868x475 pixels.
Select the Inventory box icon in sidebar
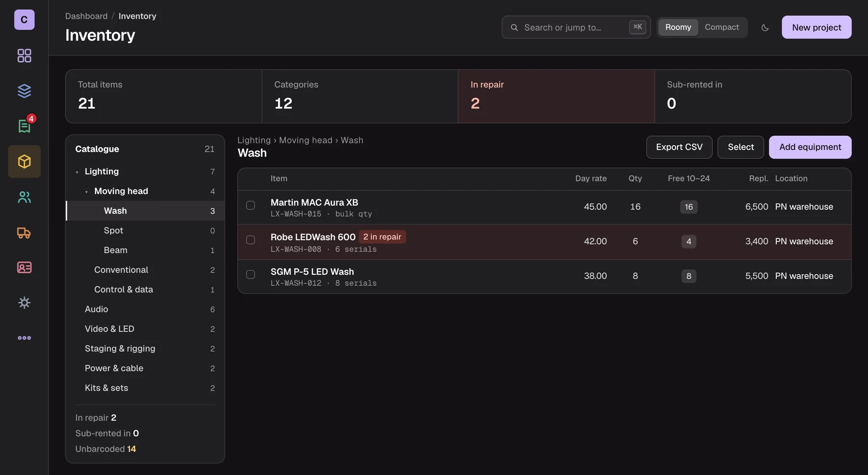coord(24,161)
